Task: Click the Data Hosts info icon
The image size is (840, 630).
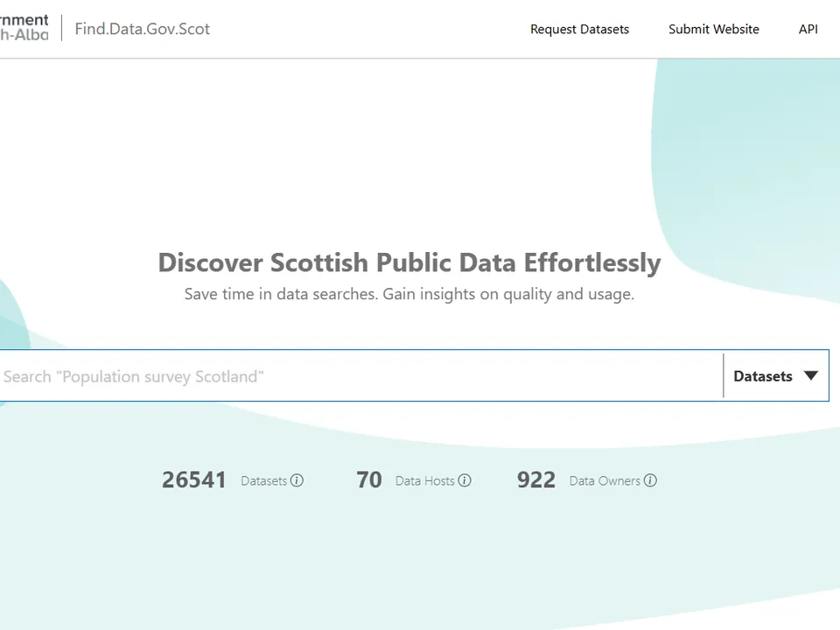Action: 465,480
